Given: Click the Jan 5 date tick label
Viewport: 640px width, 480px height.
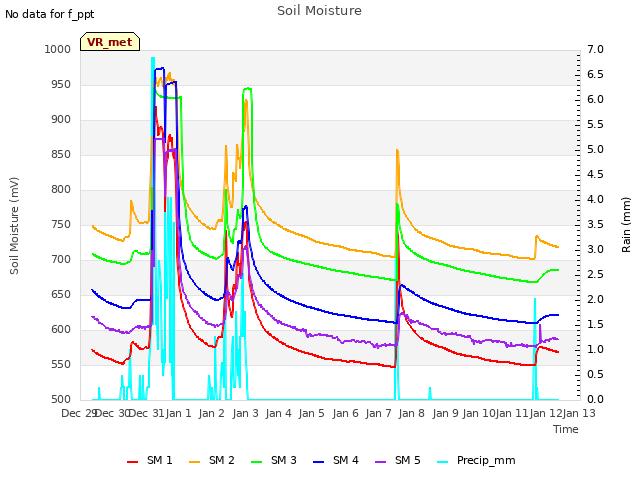Looking at the screenshot, I should [312, 413].
